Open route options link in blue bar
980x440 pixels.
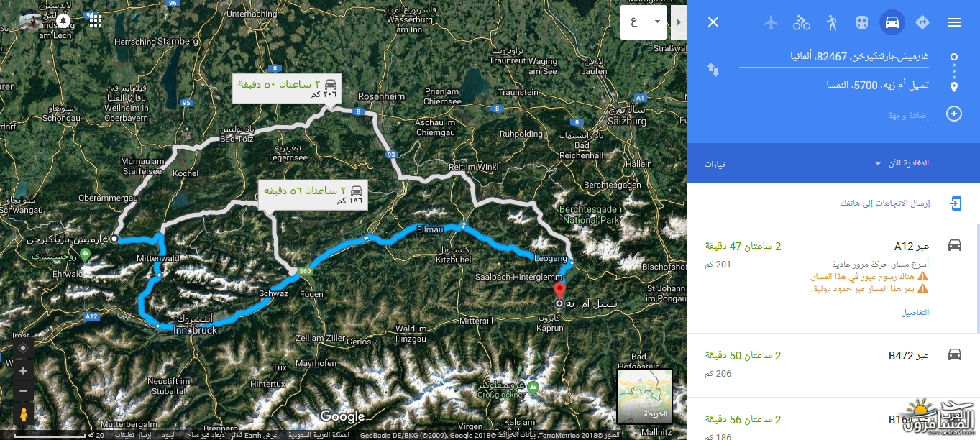(x=716, y=164)
